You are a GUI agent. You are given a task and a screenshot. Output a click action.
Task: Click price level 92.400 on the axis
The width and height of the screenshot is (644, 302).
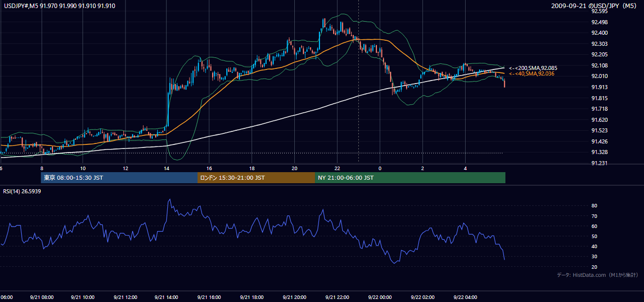click(x=600, y=33)
